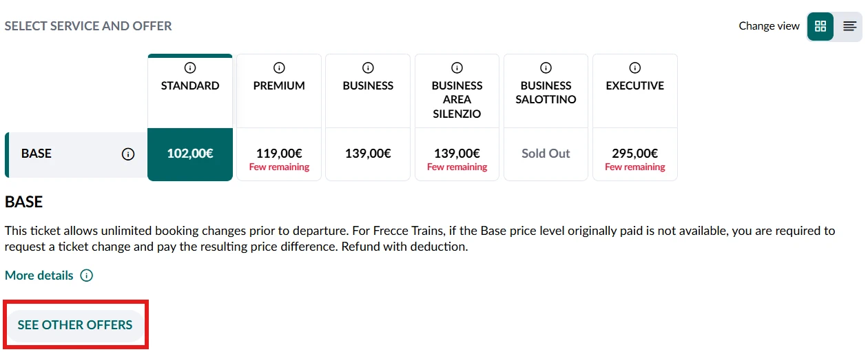Open info icon for Business Salottino
The width and height of the screenshot is (868, 352).
click(x=546, y=68)
